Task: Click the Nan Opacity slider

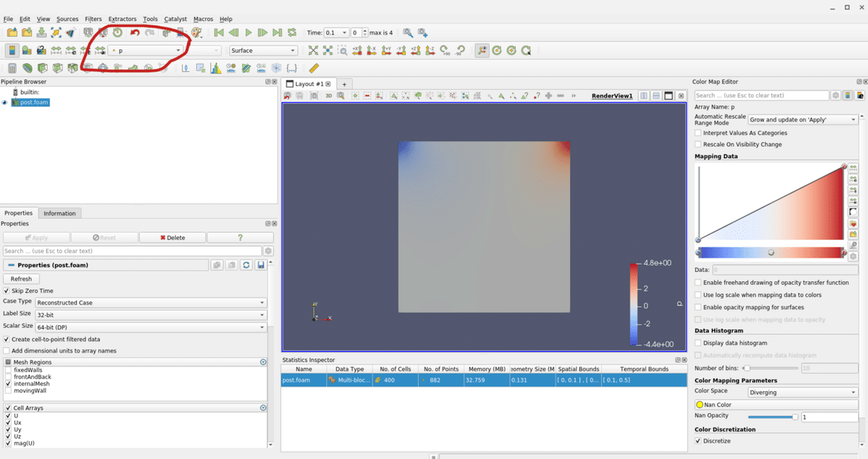Action: pyautogui.click(x=772, y=417)
